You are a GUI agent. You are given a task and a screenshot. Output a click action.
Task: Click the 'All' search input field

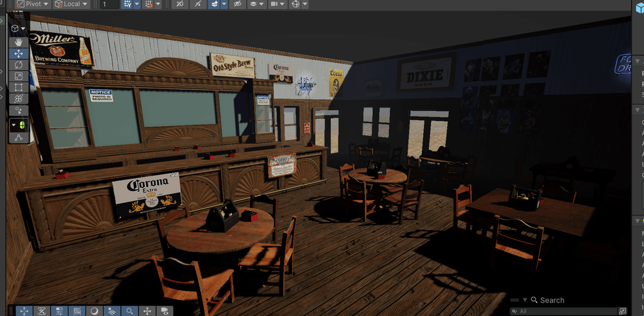563,311
